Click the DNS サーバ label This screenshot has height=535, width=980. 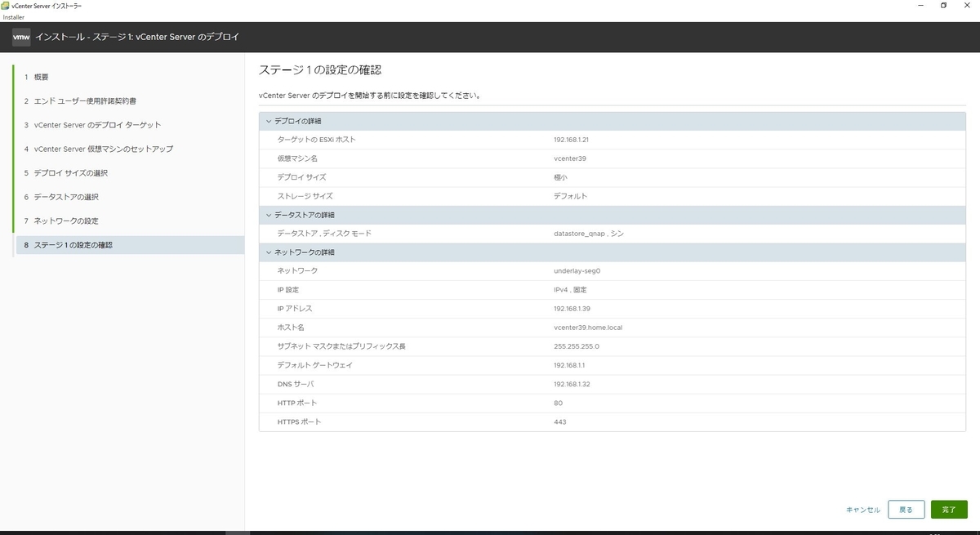pos(295,384)
